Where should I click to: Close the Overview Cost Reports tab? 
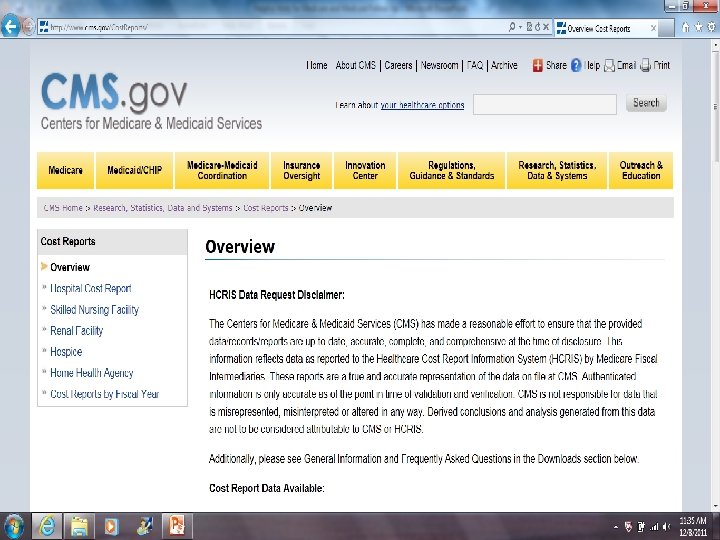pos(653,28)
